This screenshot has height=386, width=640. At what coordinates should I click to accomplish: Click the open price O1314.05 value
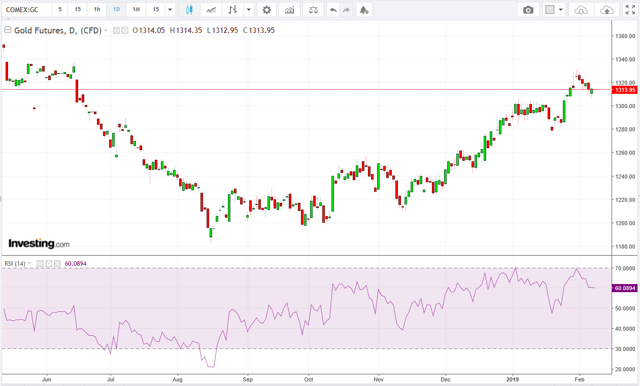pyautogui.click(x=149, y=30)
